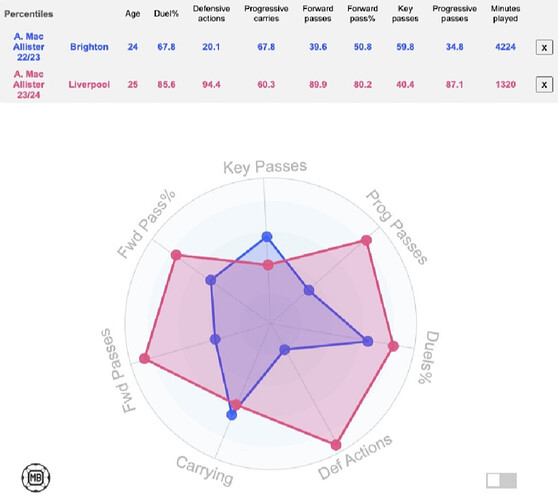This screenshot has width=558, height=500.
Task: Click the Brighton team label
Action: click(x=89, y=47)
